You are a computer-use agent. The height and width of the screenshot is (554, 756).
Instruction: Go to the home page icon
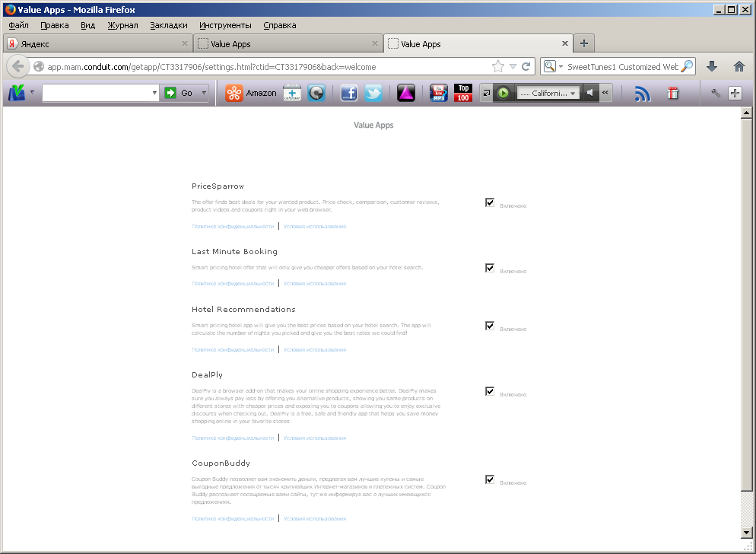click(739, 67)
